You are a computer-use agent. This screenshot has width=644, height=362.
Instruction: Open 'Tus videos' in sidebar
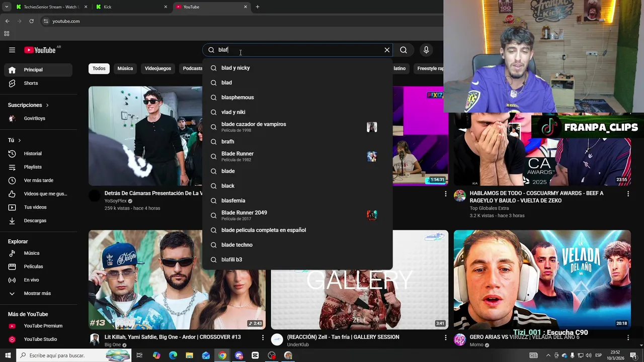38,207
